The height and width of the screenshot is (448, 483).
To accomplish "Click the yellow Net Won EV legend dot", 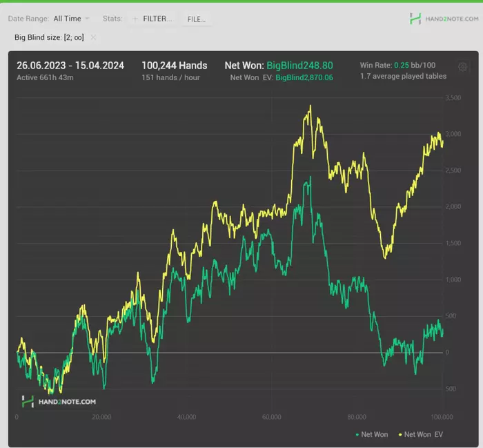I will pyautogui.click(x=400, y=434).
